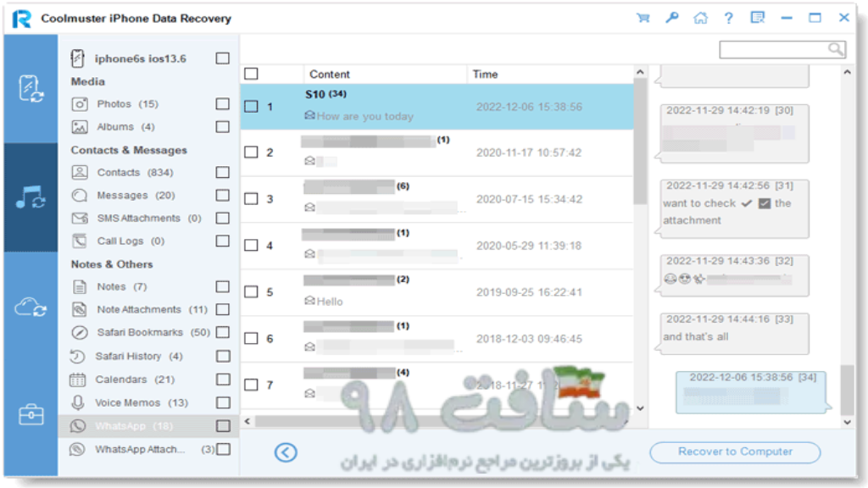Click the search magnifier icon
Image resolution: width=868 pixels, height=488 pixels.
tap(835, 49)
